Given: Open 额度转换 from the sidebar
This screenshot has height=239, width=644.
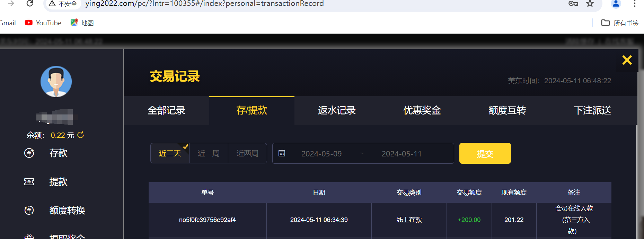Looking at the screenshot, I should click(x=67, y=210).
